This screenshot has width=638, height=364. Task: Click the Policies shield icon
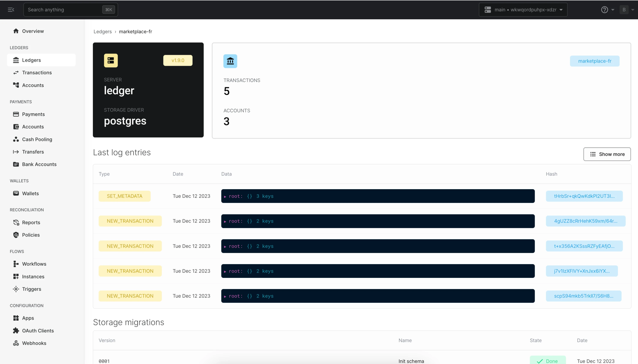coord(16,235)
